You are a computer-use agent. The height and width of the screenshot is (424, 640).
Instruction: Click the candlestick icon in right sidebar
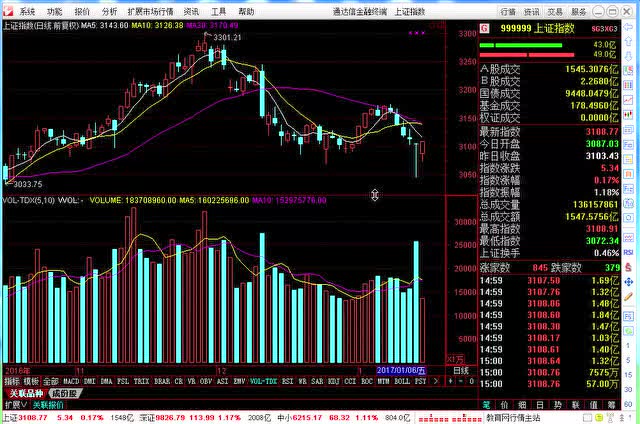coord(631,101)
